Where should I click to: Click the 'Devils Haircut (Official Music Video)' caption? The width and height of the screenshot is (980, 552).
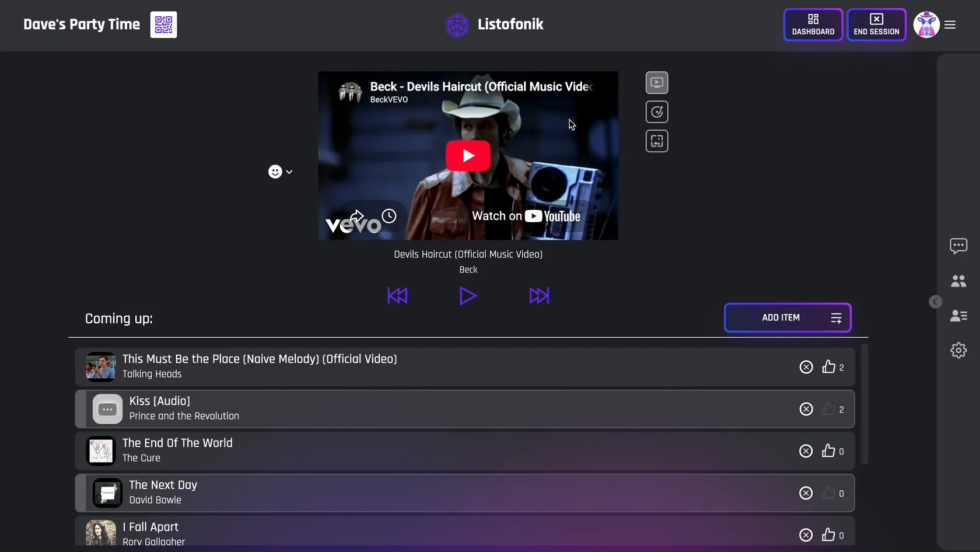point(468,254)
